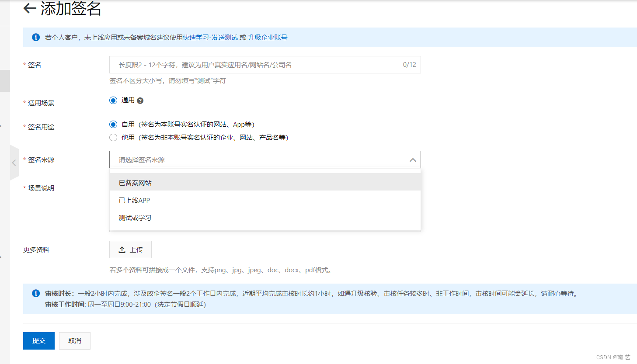Click the info icon in the top notice banner

point(36,37)
